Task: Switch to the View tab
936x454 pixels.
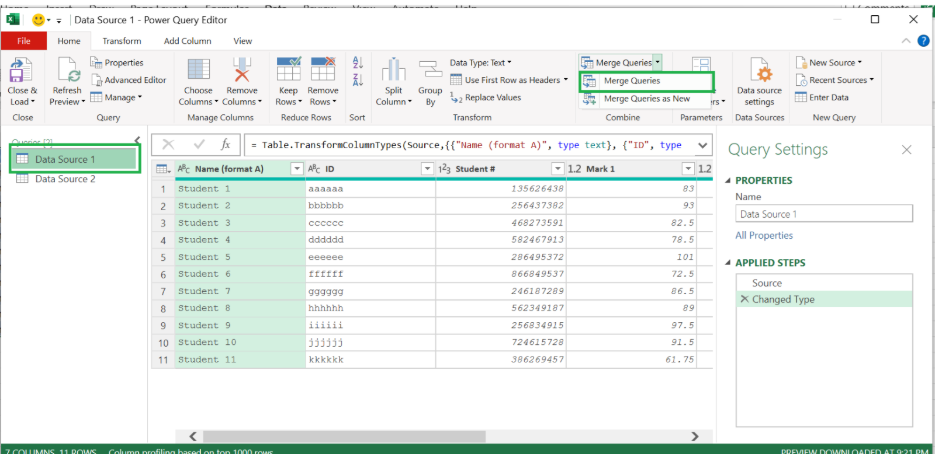Action: coord(242,41)
